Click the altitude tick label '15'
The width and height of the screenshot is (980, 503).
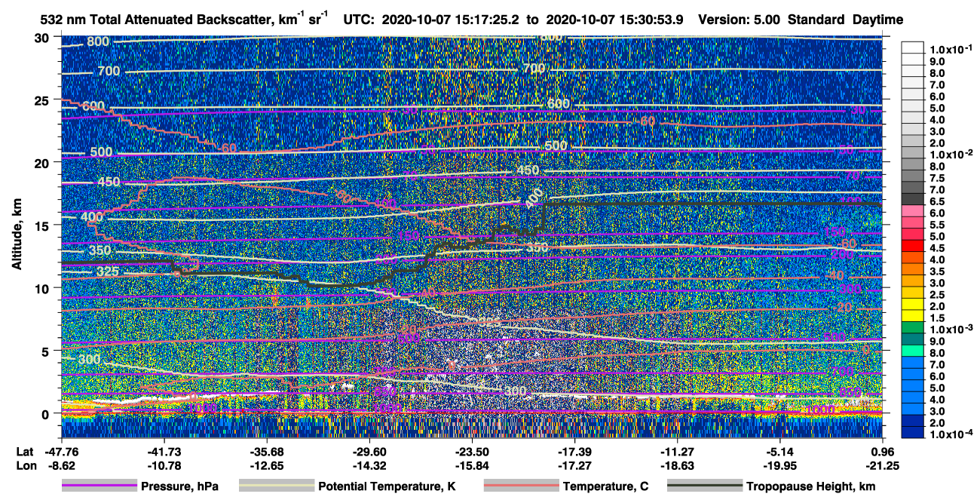(43, 225)
